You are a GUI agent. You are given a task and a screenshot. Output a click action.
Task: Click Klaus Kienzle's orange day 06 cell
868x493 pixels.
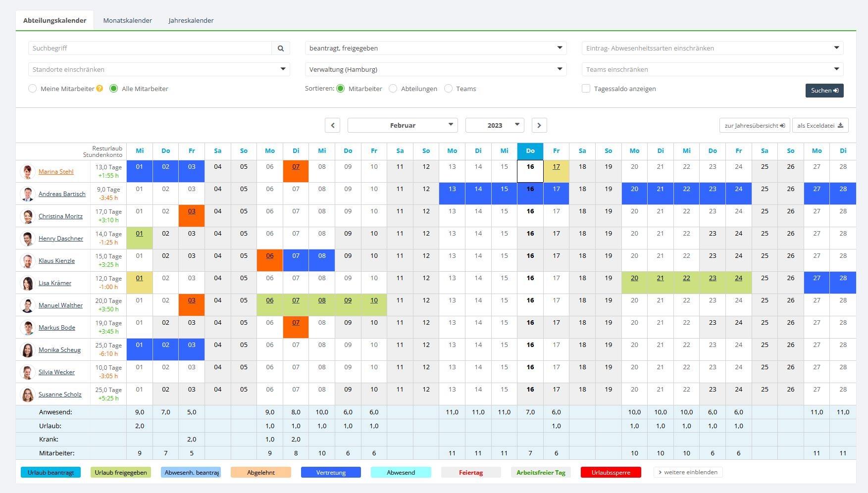click(270, 260)
